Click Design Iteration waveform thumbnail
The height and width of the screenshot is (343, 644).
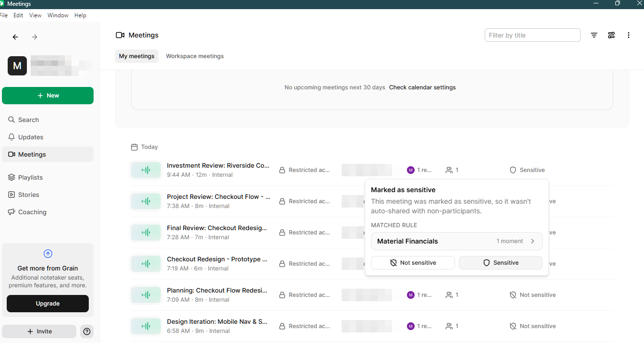pyautogui.click(x=146, y=326)
